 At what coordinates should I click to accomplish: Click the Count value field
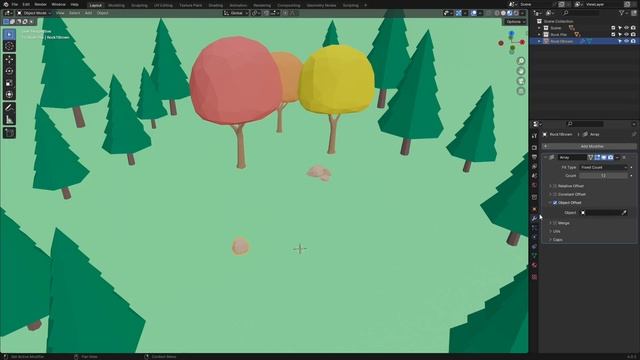click(604, 176)
